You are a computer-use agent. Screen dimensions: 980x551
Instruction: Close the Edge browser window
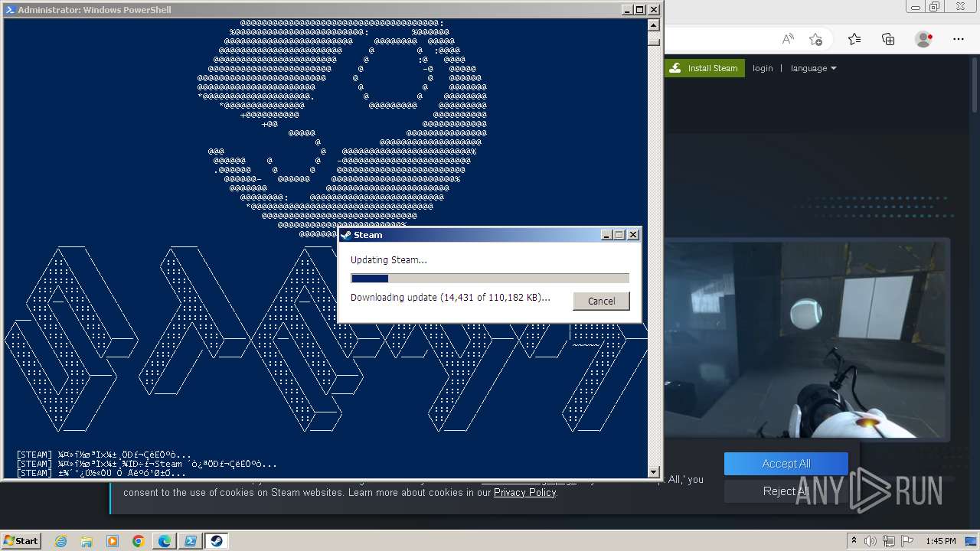tap(960, 6)
